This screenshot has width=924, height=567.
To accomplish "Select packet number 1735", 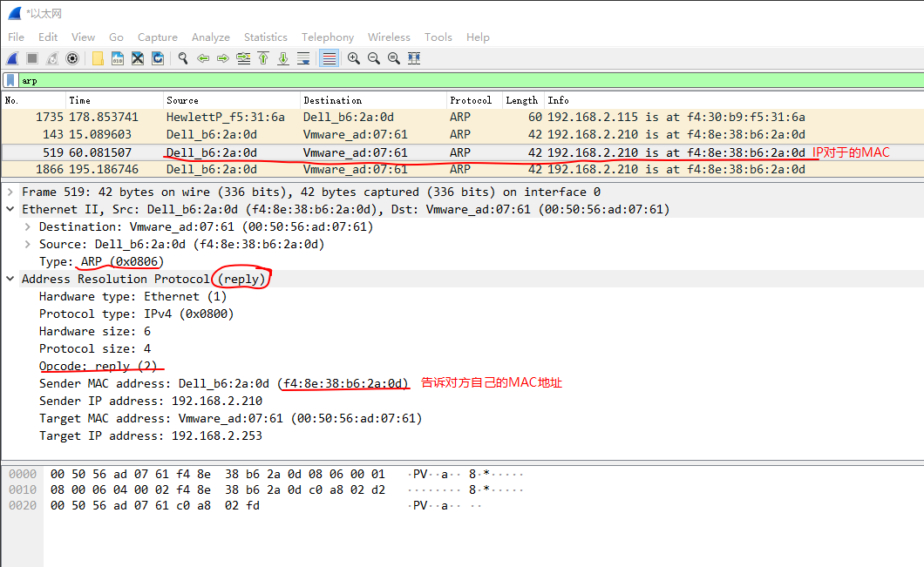I will coord(463,118).
